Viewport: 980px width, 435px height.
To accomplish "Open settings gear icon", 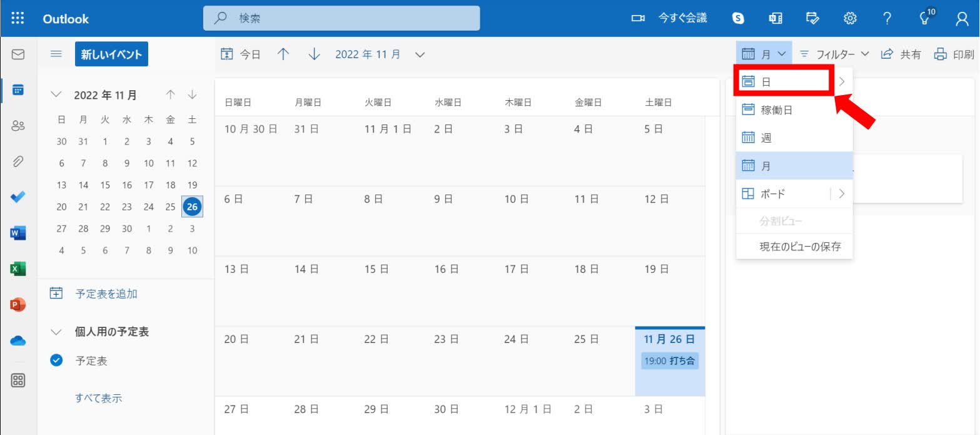I will pyautogui.click(x=850, y=19).
